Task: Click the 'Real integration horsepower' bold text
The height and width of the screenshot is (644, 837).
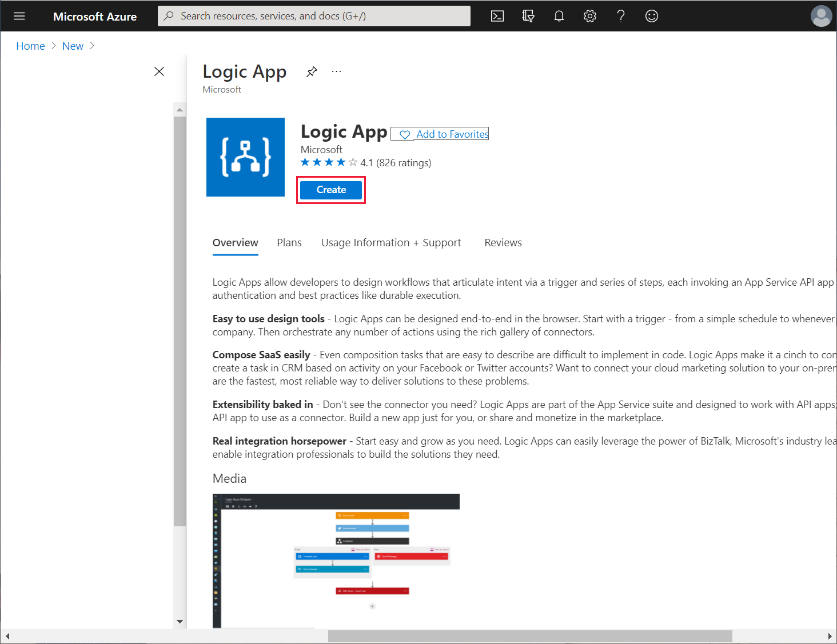Action: click(x=280, y=441)
